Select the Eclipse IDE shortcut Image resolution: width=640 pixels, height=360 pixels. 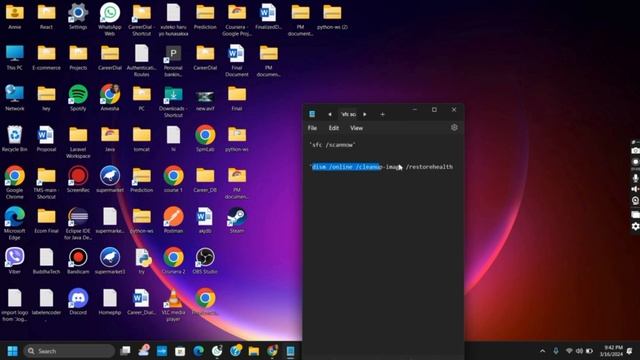tap(78, 223)
